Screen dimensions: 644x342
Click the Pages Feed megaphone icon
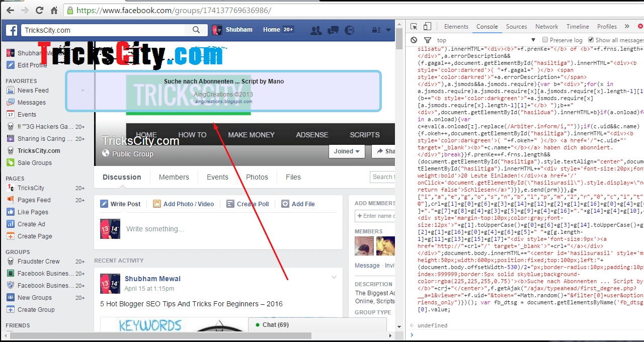(x=10, y=200)
